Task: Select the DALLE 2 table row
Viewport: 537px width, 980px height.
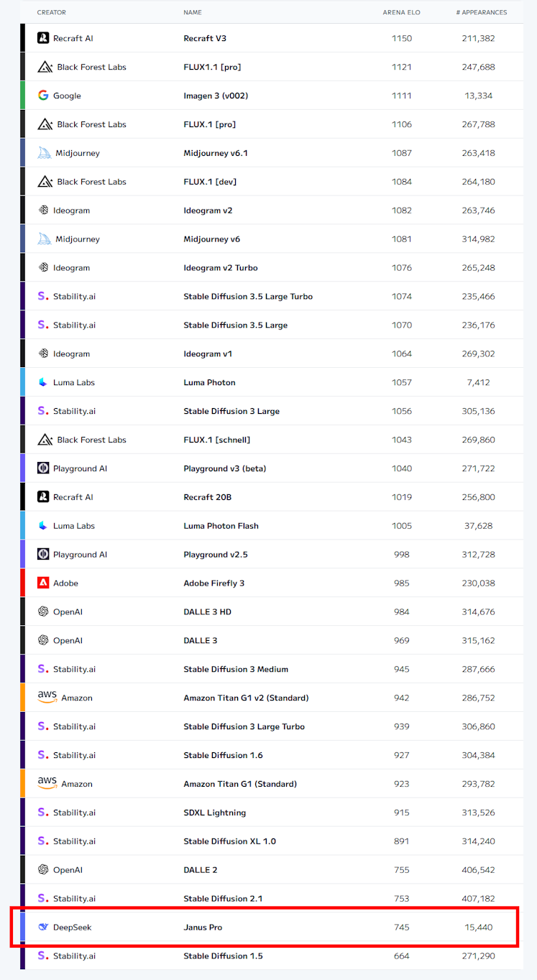Action: (272, 869)
